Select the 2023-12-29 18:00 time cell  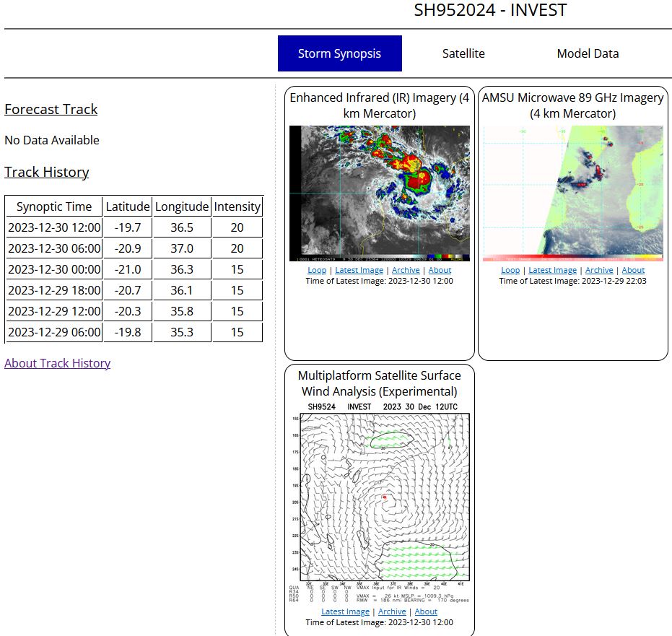[x=54, y=290]
